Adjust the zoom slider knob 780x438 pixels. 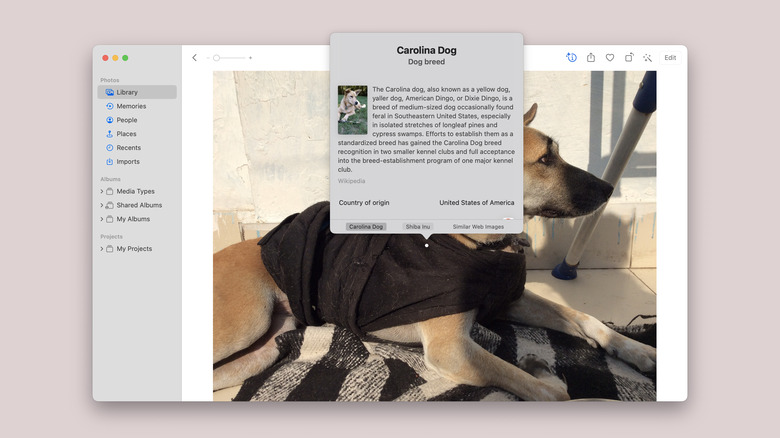coord(216,58)
